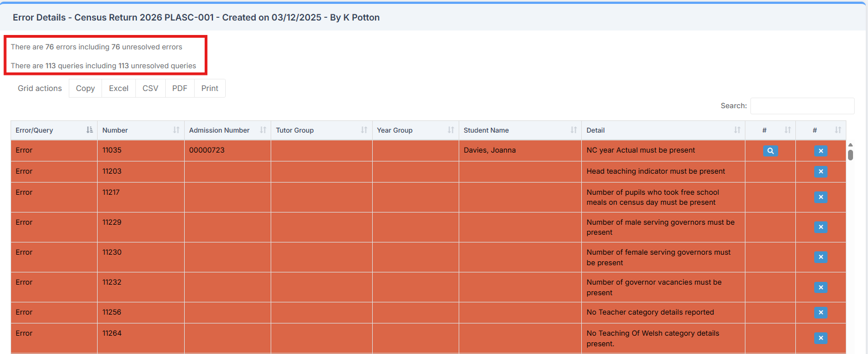
Task: Click the table's vertical scrollbar handle
Action: 851,154
